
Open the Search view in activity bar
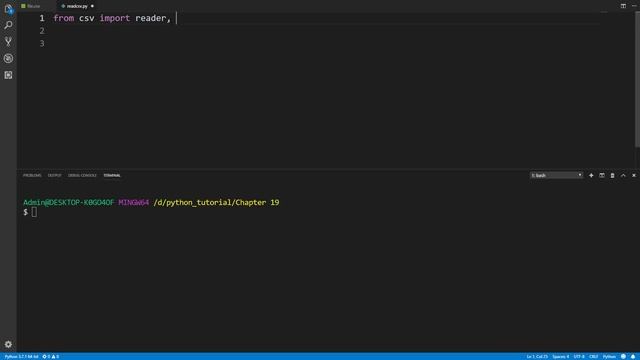coord(8,25)
